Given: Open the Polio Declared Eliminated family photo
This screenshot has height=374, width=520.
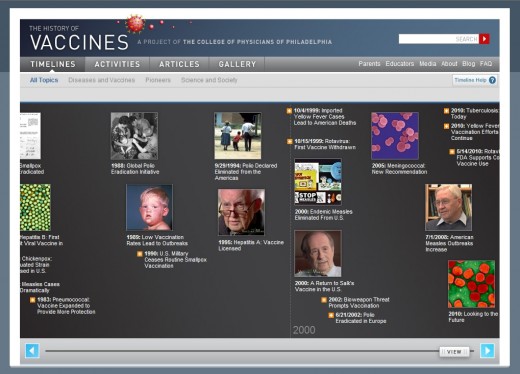Looking at the screenshot, I should pyautogui.click(x=238, y=136).
